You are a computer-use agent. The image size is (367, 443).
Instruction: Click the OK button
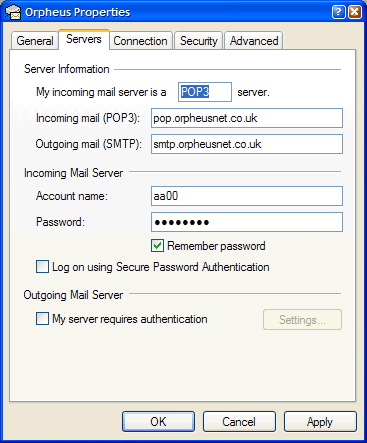click(158, 422)
